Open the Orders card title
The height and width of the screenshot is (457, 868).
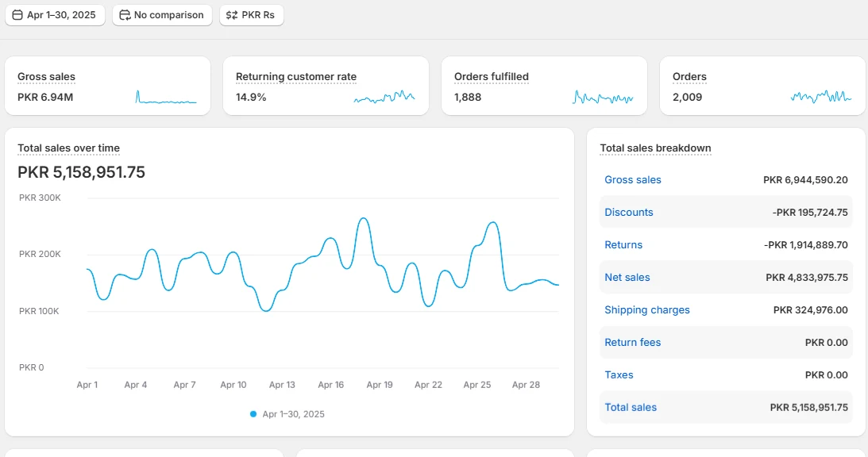tap(689, 77)
